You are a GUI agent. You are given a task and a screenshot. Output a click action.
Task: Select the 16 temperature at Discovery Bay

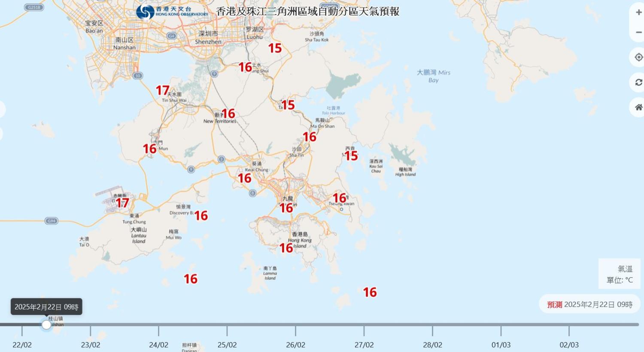201,216
